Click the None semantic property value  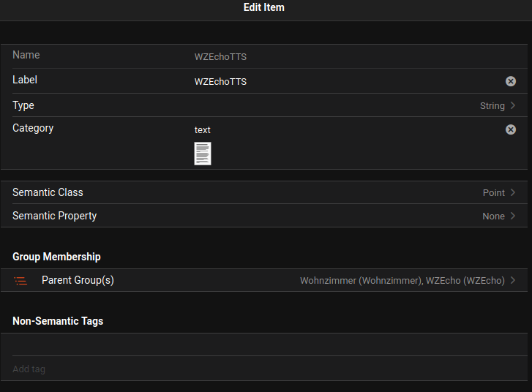[x=493, y=216]
